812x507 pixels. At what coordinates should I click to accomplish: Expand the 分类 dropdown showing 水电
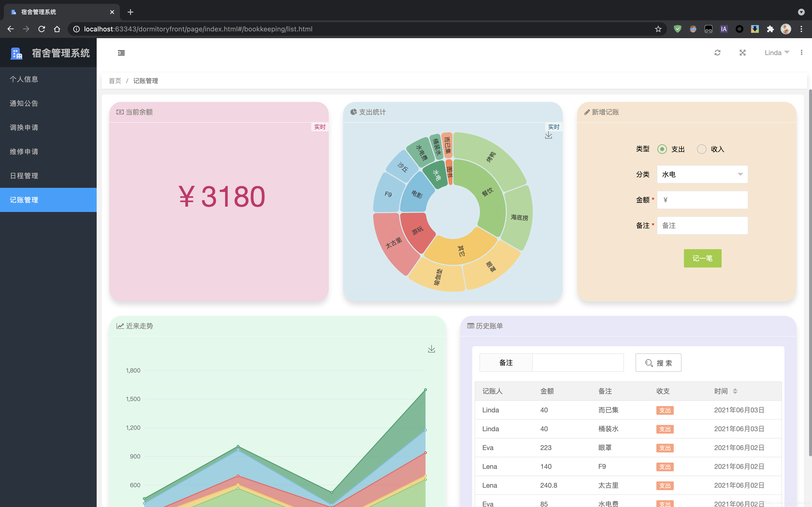pyautogui.click(x=702, y=174)
